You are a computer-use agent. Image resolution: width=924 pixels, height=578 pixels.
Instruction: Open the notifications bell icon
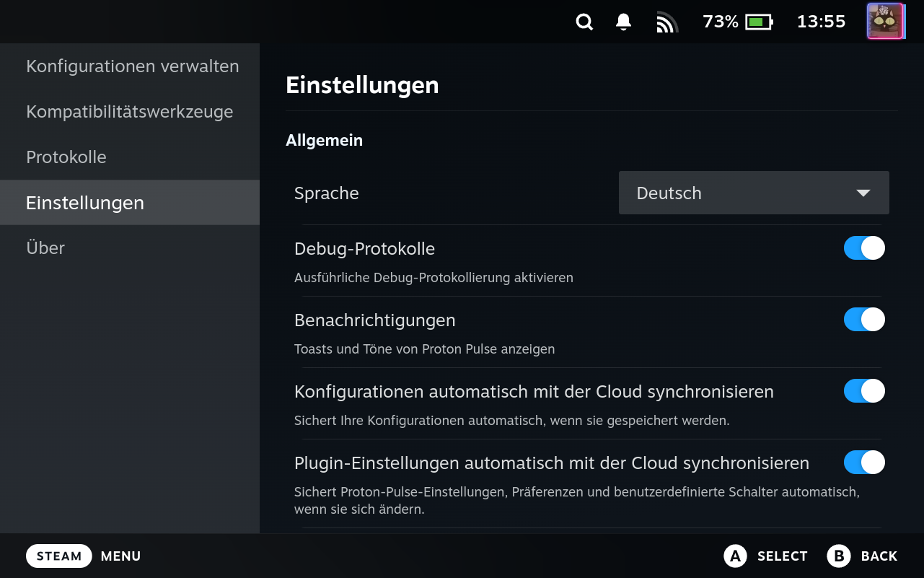(x=624, y=22)
